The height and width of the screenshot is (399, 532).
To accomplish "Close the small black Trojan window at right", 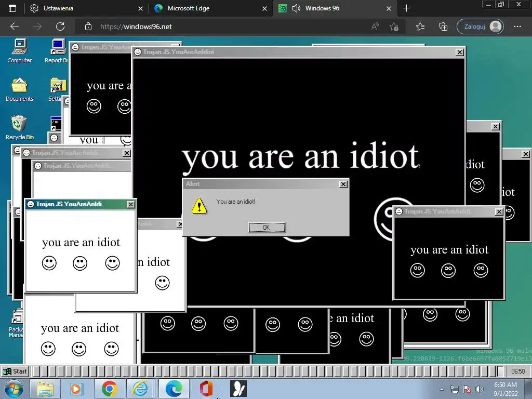I will (499, 212).
